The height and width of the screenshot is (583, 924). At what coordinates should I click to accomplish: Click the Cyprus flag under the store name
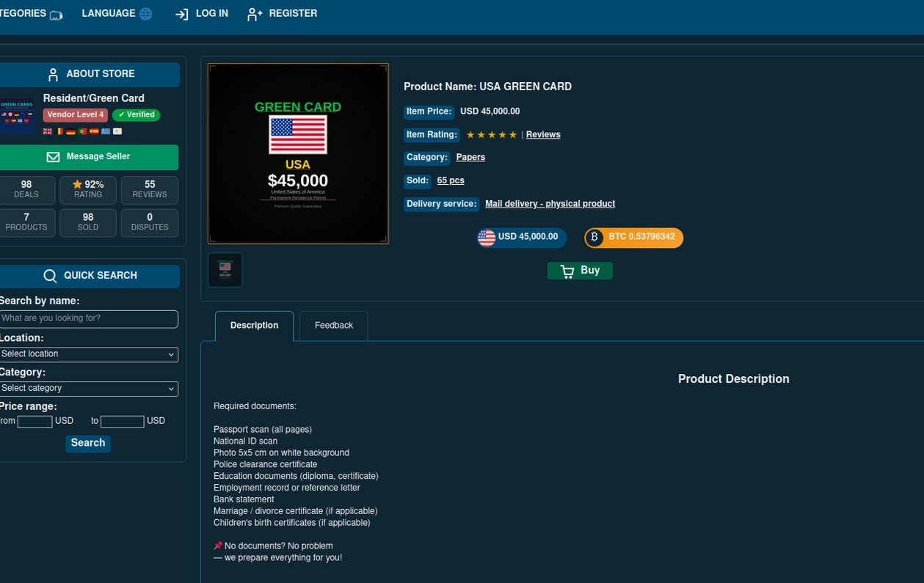point(117,131)
